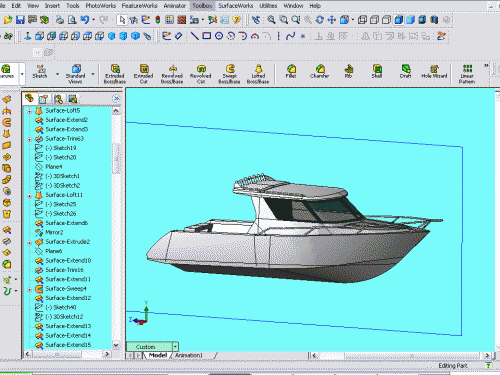Open the Insert menu
Screen dimensions: 500x375
pyautogui.click(x=52, y=6)
